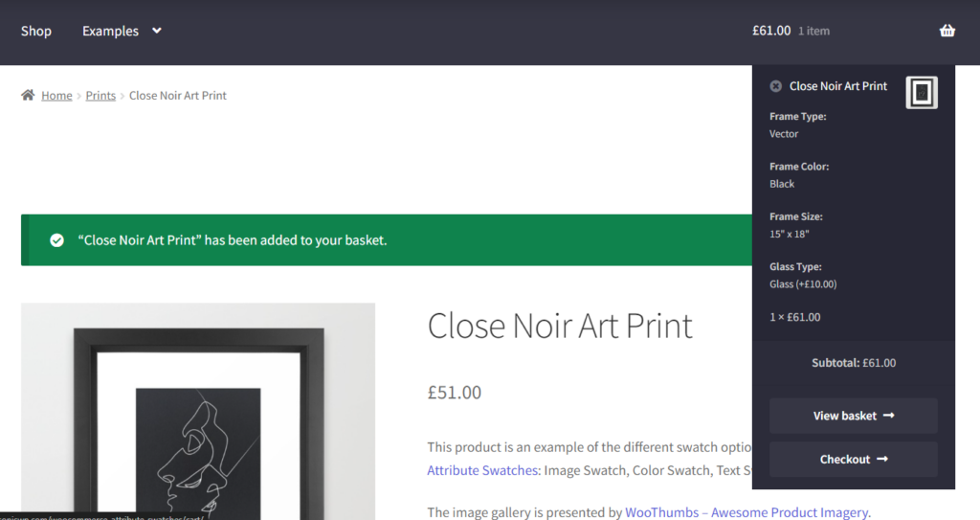This screenshot has width=980, height=520.
Task: Open the Attribute Swatches link
Action: [482, 470]
